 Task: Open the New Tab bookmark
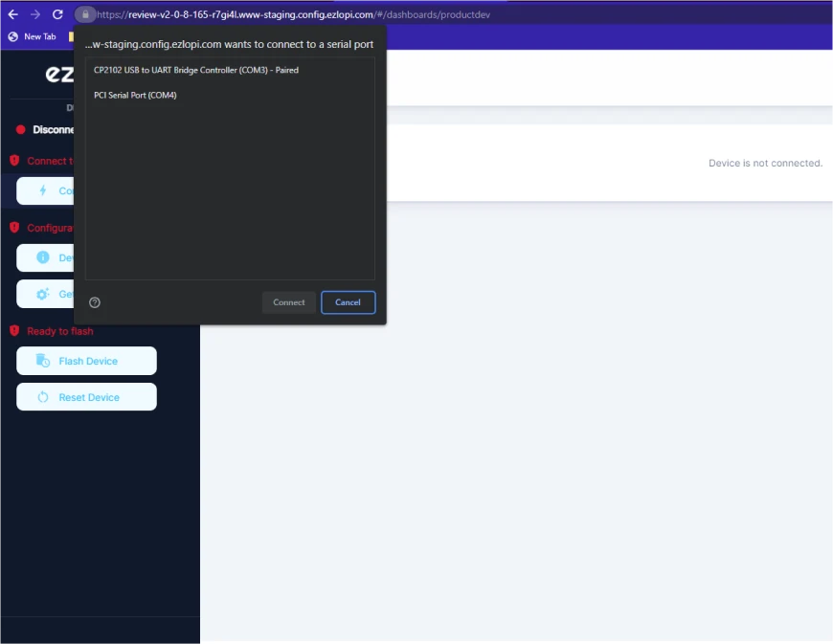33,36
